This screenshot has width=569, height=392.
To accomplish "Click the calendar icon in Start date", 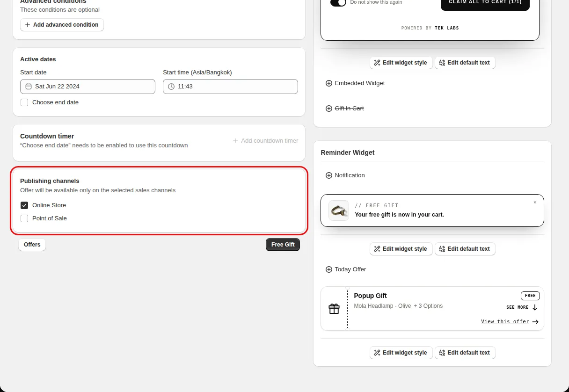I will 29,87.
